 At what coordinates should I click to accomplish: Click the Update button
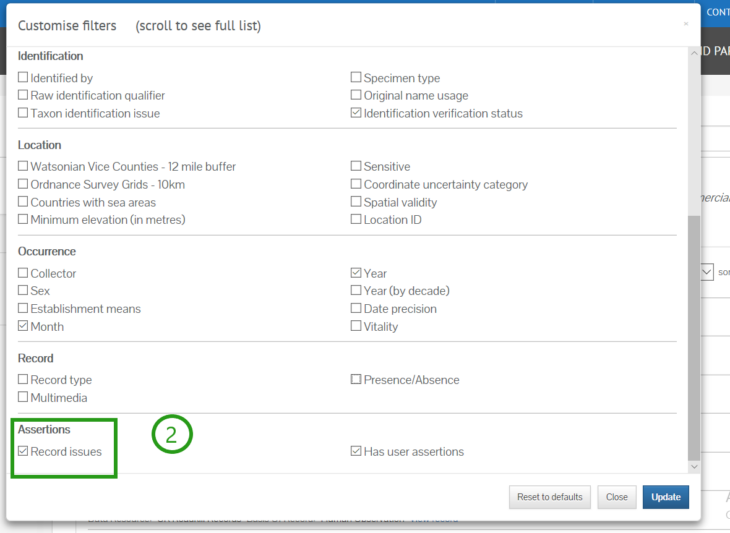pos(666,497)
